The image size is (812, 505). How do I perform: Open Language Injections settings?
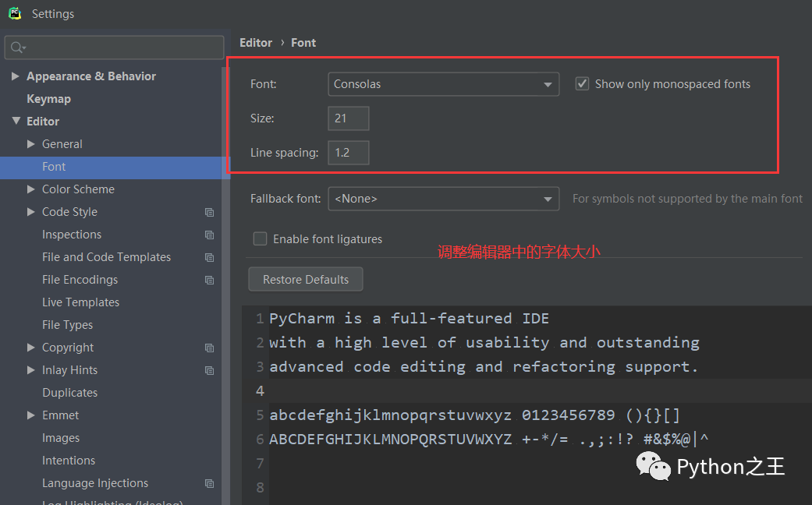point(94,483)
